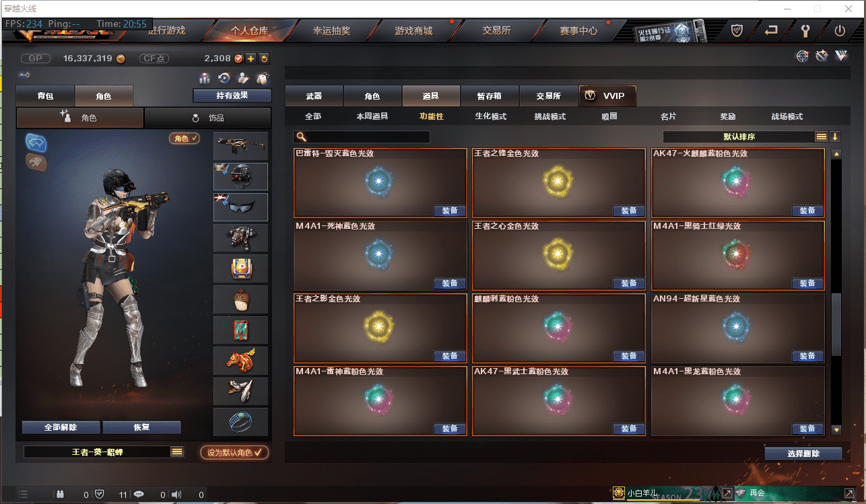Toggle the 角色 checkmark above the character preview
The width and height of the screenshot is (866, 504).
185,138
